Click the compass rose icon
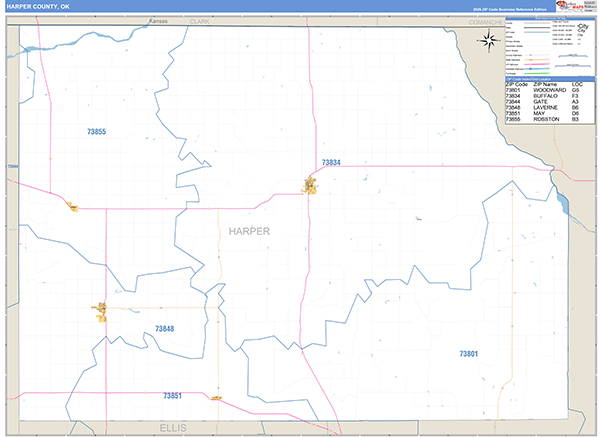600x437 pixels. pos(489,41)
